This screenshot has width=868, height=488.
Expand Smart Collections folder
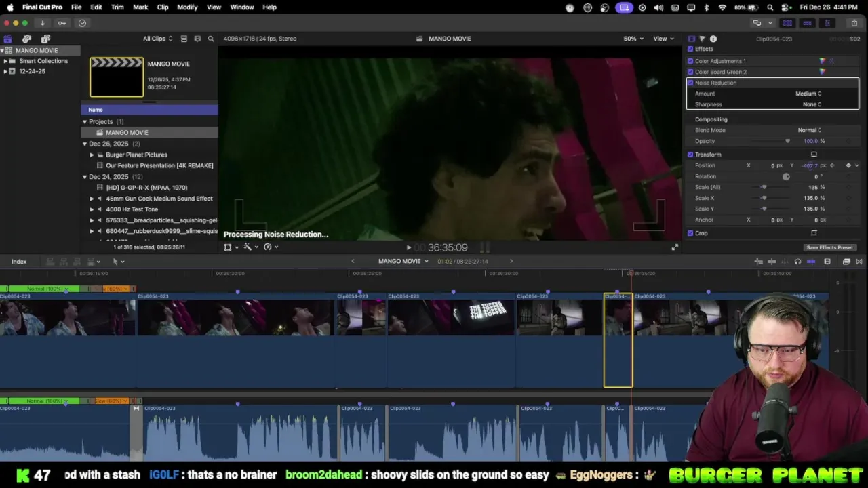pos(5,61)
